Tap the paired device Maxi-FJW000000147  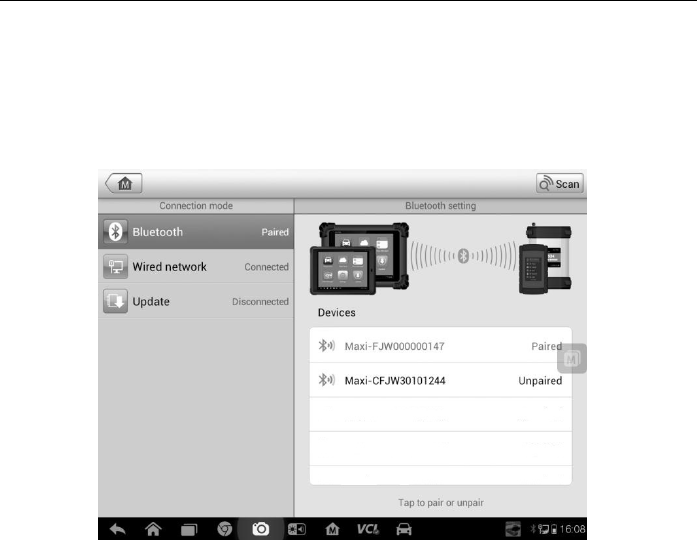point(441,345)
